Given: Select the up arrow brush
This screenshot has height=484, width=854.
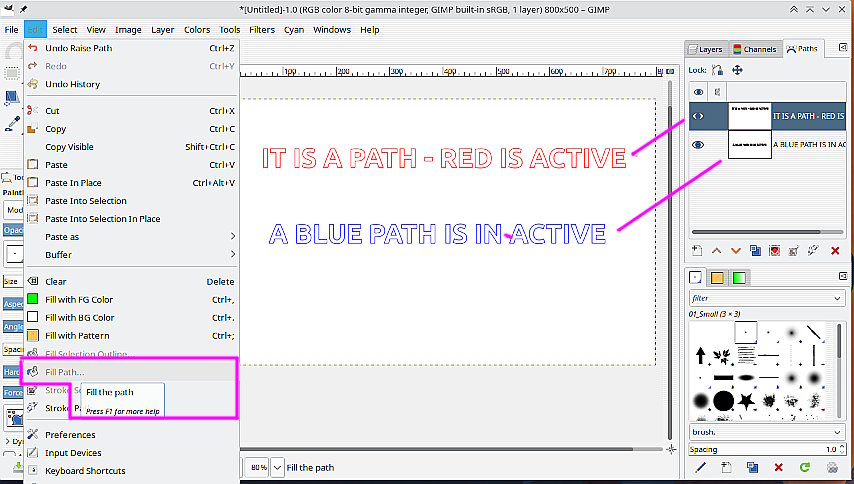Looking at the screenshot, I should (700, 356).
